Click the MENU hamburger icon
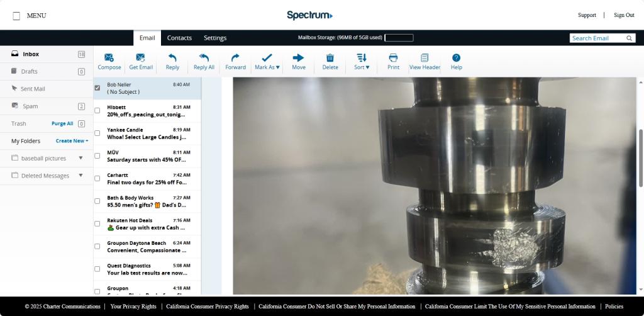The width and height of the screenshot is (644, 316). point(16,16)
